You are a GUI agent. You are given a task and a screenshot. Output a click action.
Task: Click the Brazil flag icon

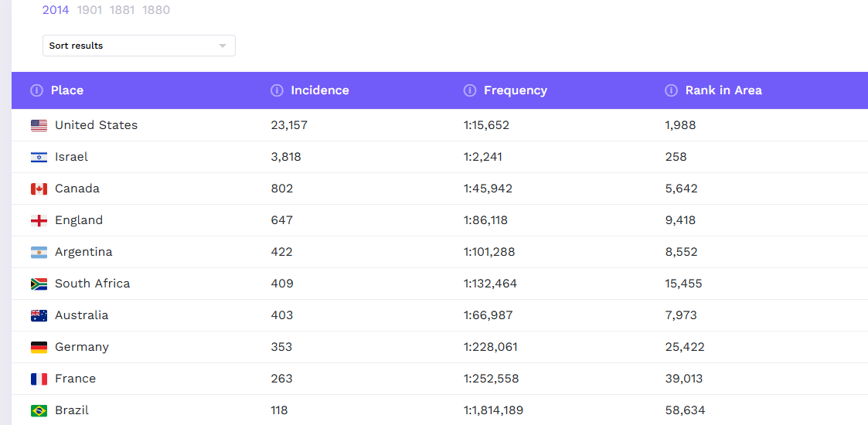39,410
